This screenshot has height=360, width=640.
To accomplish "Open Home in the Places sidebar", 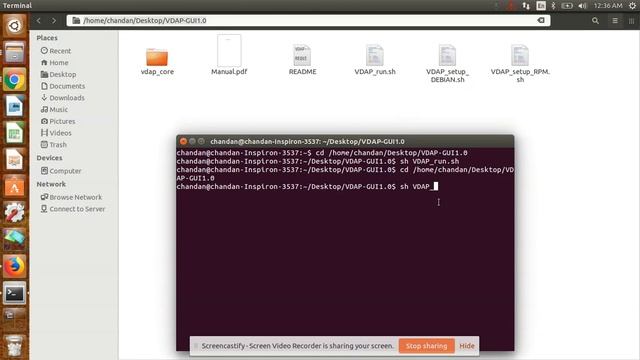I will pos(54,63).
